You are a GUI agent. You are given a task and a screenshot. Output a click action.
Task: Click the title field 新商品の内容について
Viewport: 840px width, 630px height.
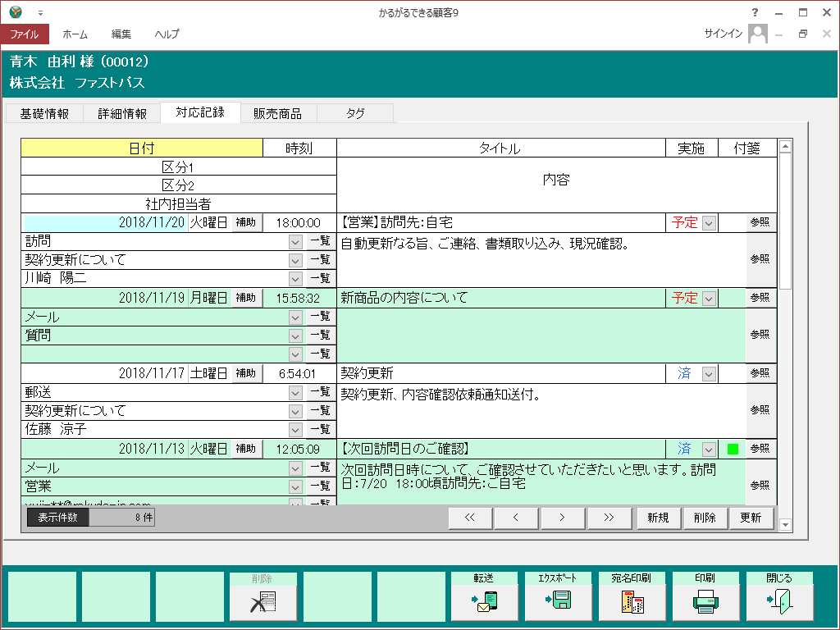pos(500,298)
